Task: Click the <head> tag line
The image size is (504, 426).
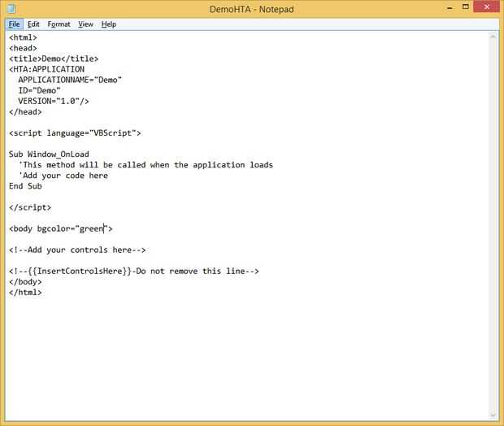Action: [23, 48]
